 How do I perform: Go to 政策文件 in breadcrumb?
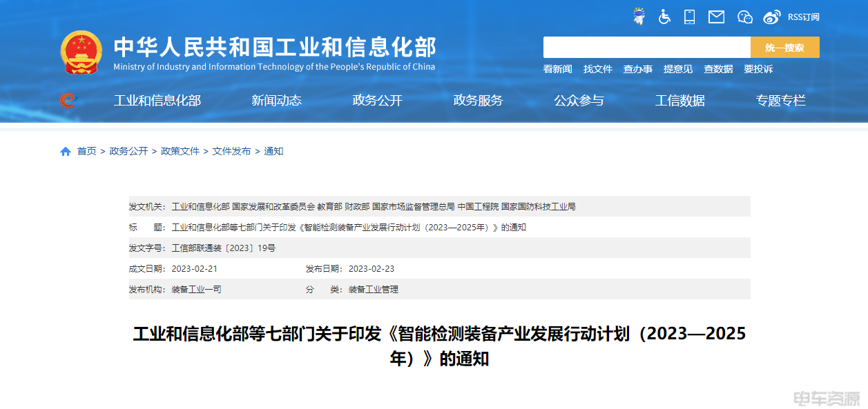click(x=180, y=151)
